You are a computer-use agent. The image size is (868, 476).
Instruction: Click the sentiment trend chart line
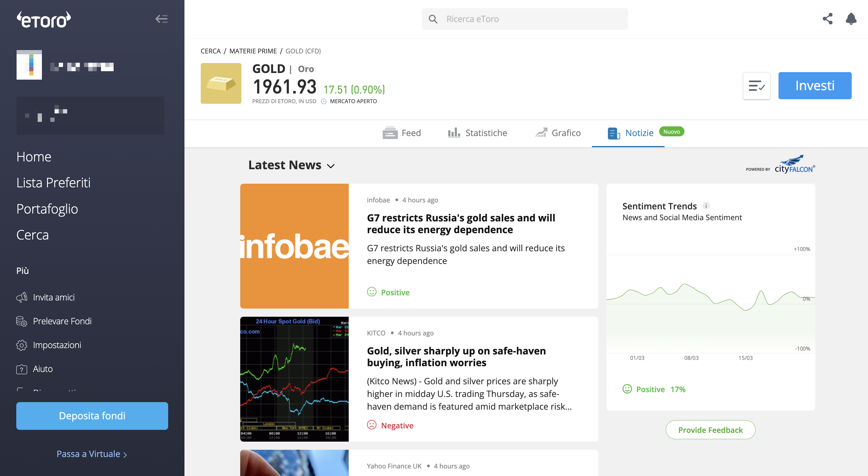pyautogui.click(x=710, y=297)
